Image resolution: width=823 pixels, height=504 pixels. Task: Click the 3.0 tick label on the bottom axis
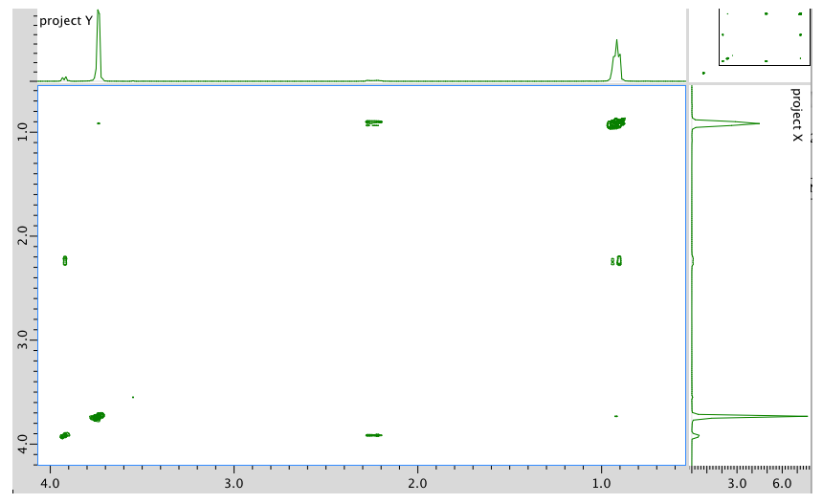[233, 484]
